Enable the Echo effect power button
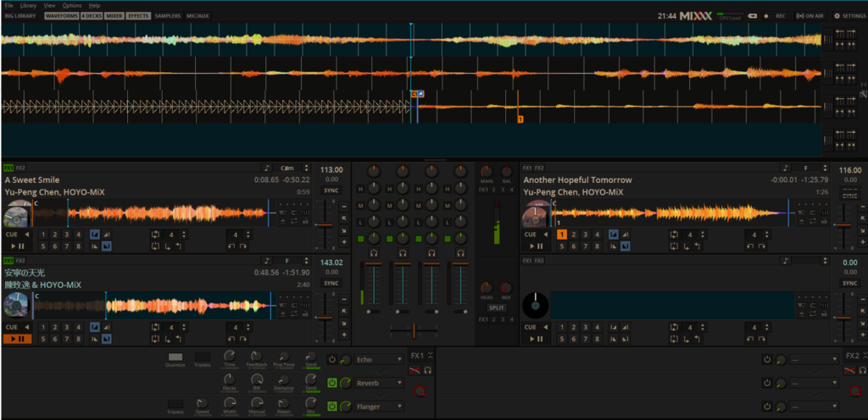 click(331, 360)
